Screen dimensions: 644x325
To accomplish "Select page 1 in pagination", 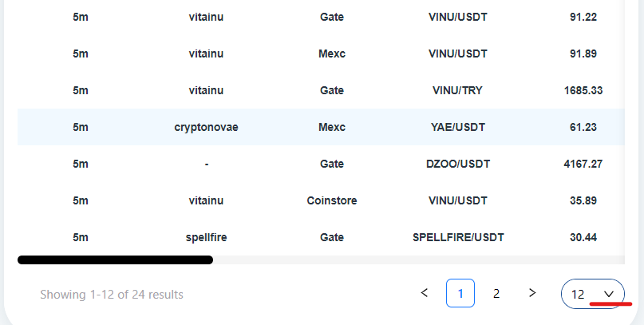I will click(460, 293).
